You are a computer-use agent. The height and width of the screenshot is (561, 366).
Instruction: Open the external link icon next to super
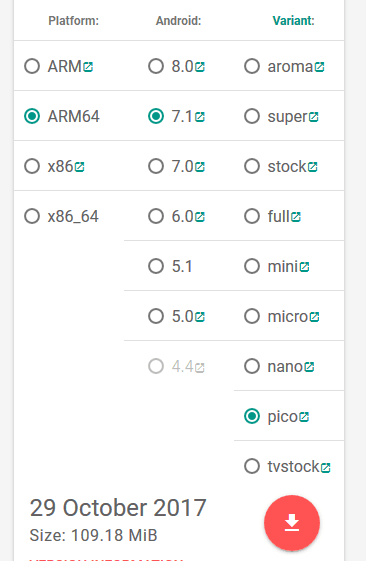tap(313, 117)
